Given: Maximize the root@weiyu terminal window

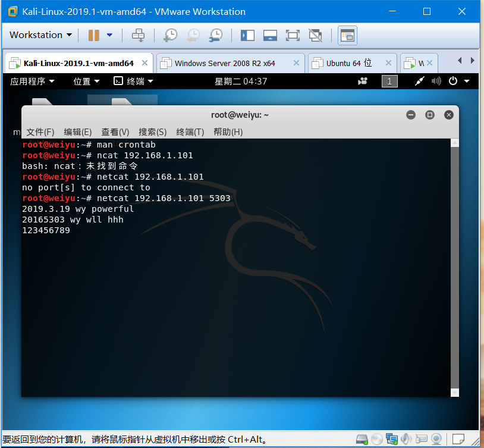Looking at the screenshot, I should pyautogui.click(x=430, y=115).
